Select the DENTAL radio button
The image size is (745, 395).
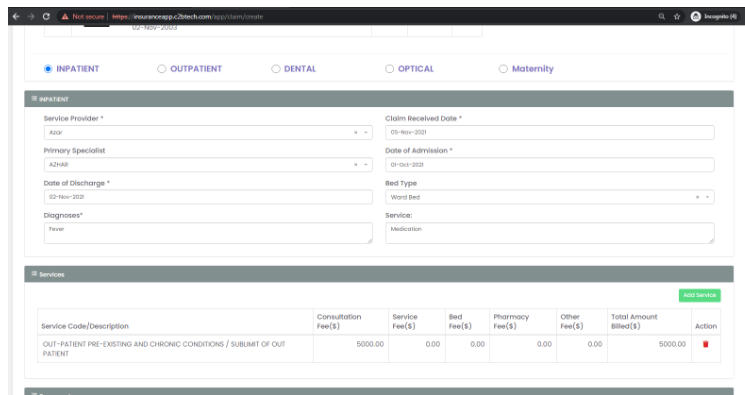pos(276,69)
